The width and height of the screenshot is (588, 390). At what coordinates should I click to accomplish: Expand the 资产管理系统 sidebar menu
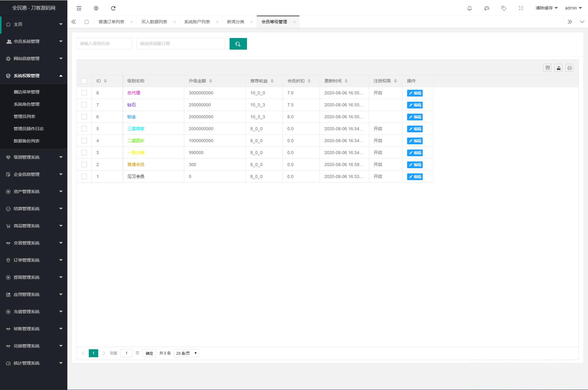[x=34, y=191]
